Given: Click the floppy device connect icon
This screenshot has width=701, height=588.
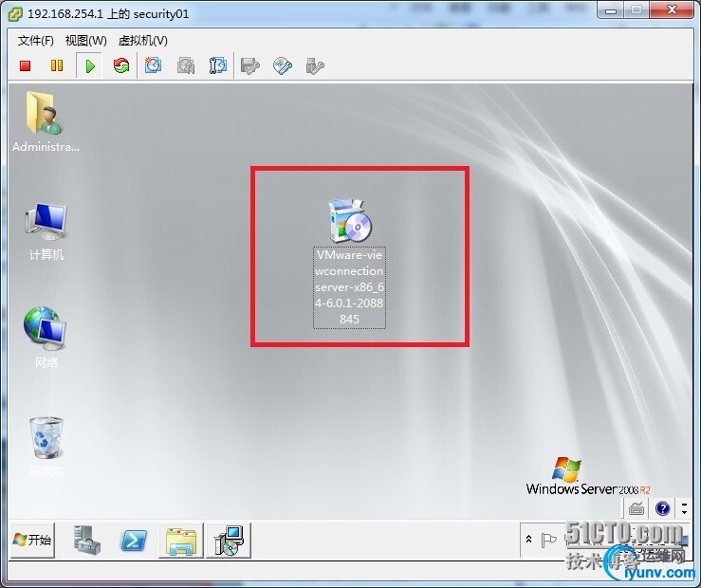Looking at the screenshot, I should [249, 65].
